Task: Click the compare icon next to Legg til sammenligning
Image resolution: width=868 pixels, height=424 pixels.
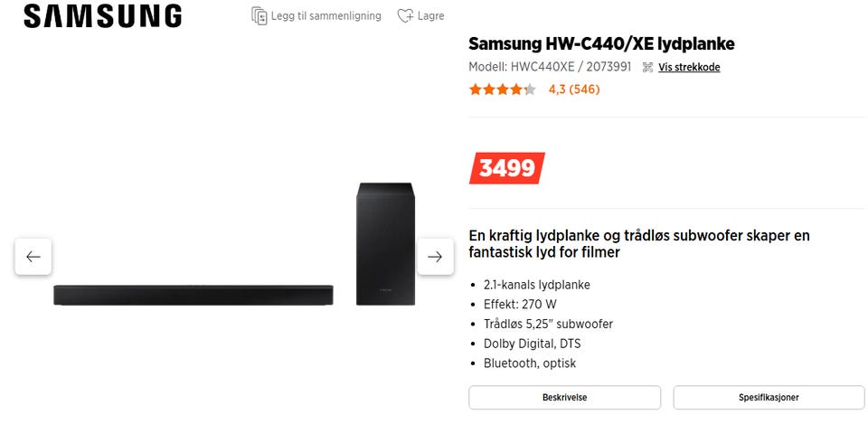Action: [259, 15]
